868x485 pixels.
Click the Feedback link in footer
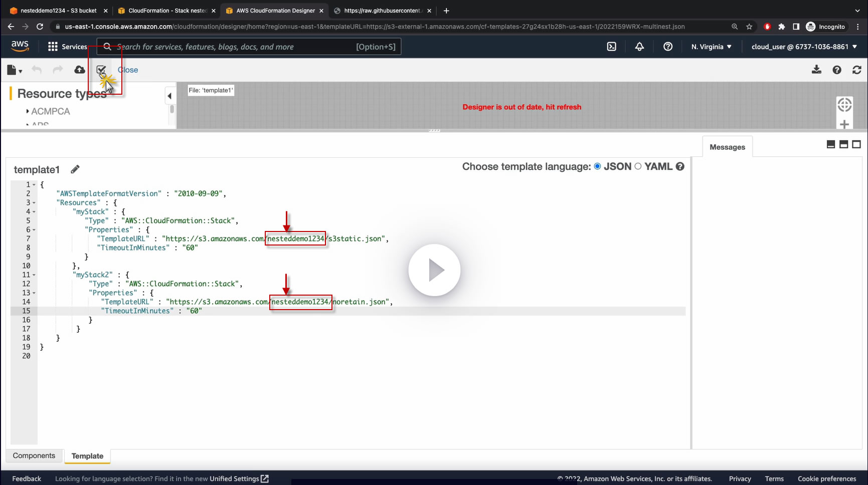(x=27, y=478)
